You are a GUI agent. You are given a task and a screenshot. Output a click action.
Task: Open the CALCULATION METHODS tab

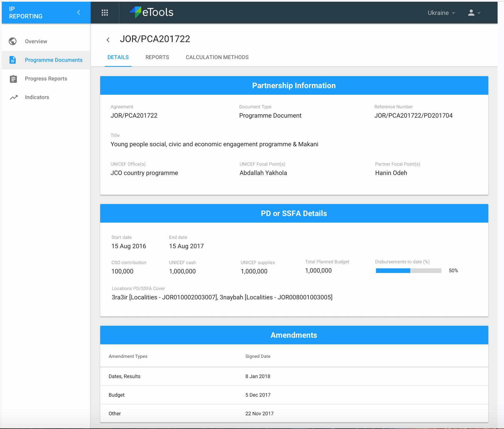(x=217, y=57)
